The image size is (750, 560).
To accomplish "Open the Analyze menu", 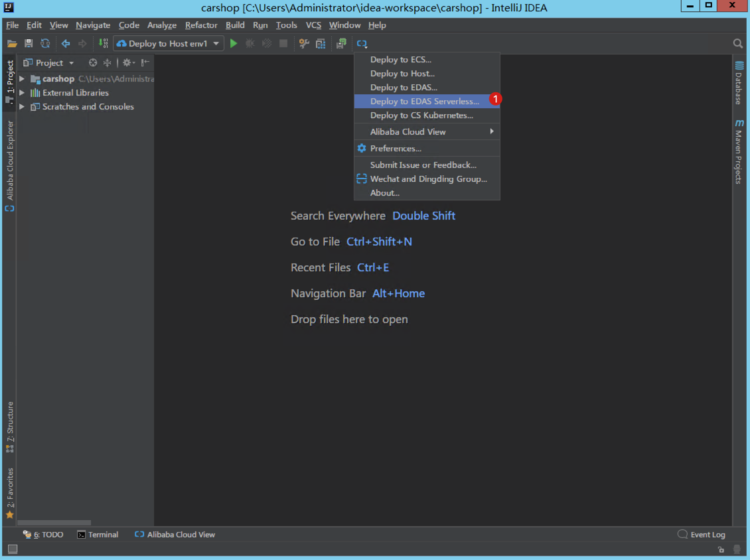I will point(162,25).
